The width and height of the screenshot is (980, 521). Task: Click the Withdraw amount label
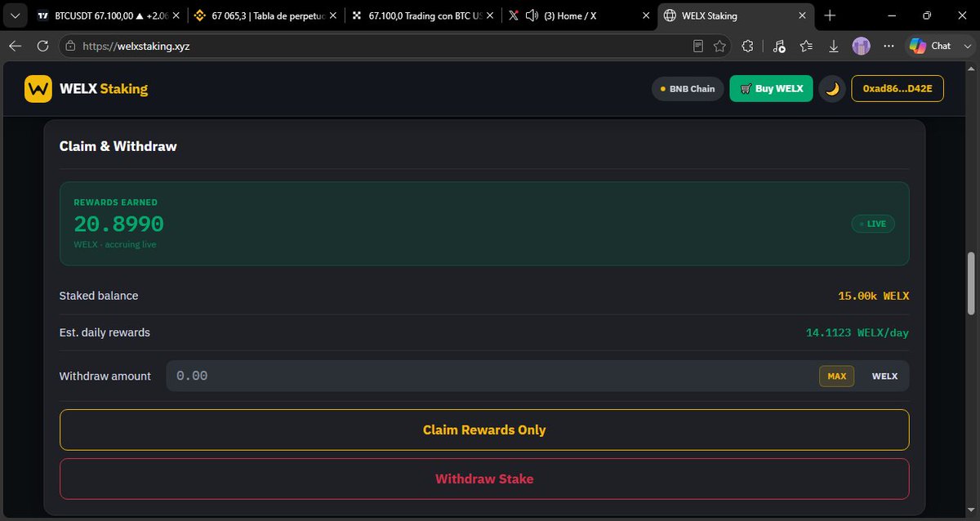(105, 376)
